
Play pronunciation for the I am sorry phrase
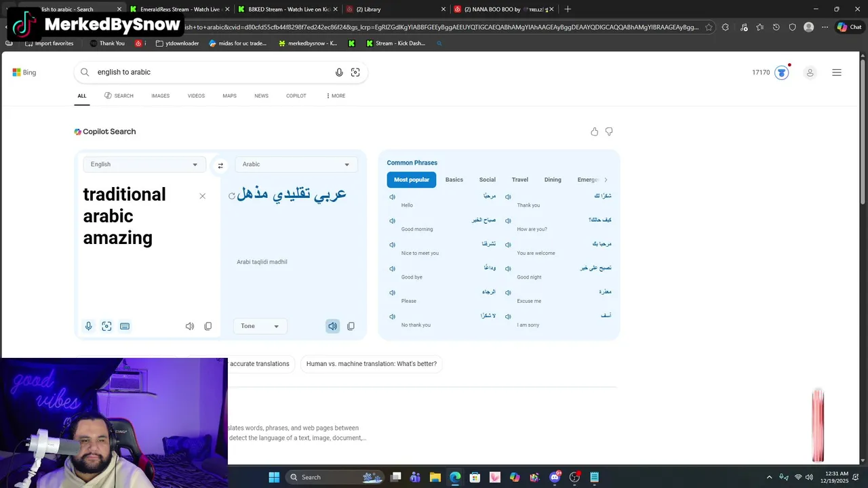tap(508, 317)
